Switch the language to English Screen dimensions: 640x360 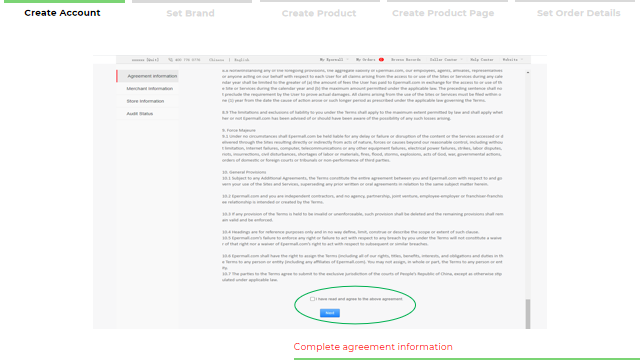click(242, 60)
